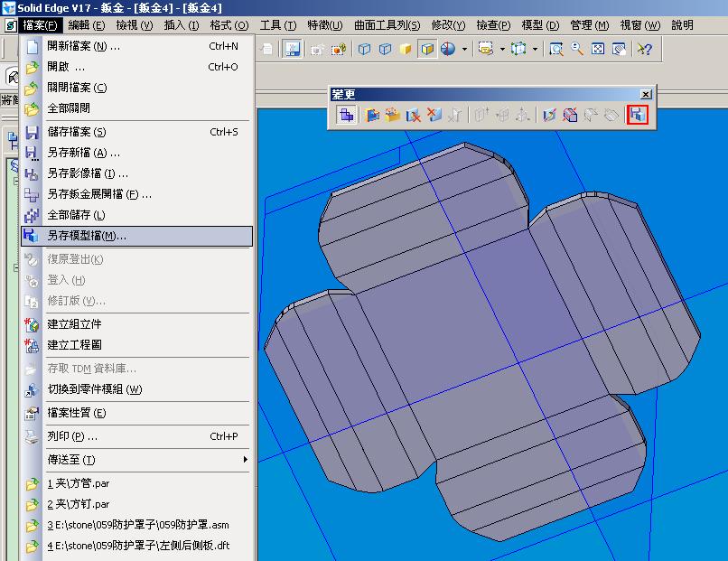Select 建立組立件 menu entry
The width and height of the screenshot is (728, 561).
(x=137, y=324)
